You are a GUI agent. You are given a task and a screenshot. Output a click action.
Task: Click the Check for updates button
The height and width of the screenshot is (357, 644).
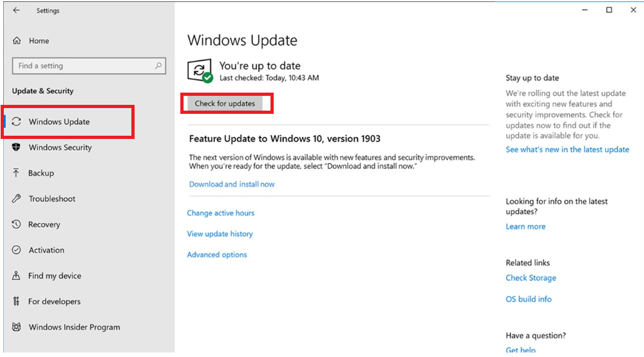pos(225,104)
